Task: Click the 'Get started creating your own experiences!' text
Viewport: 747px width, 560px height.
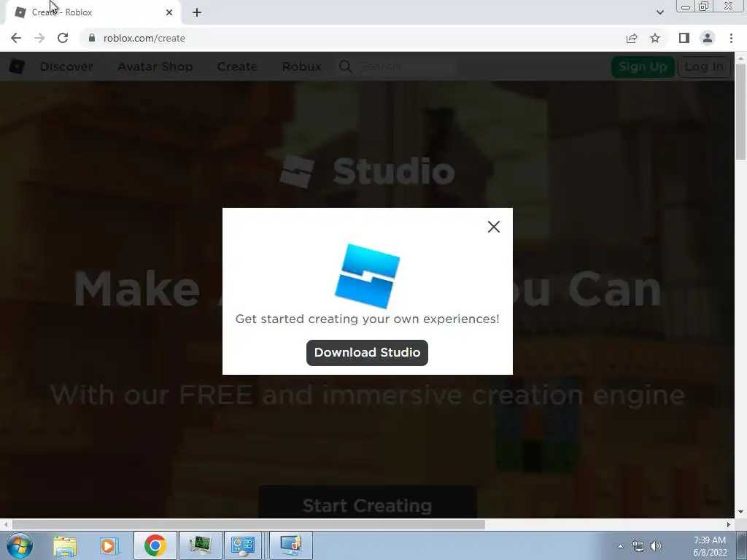Action: 368,319
